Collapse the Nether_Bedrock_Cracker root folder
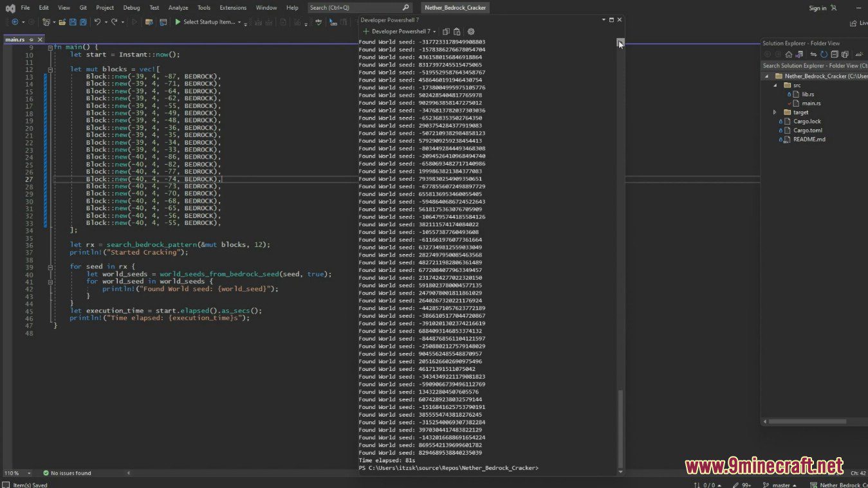This screenshot has width=868, height=488. point(766,76)
